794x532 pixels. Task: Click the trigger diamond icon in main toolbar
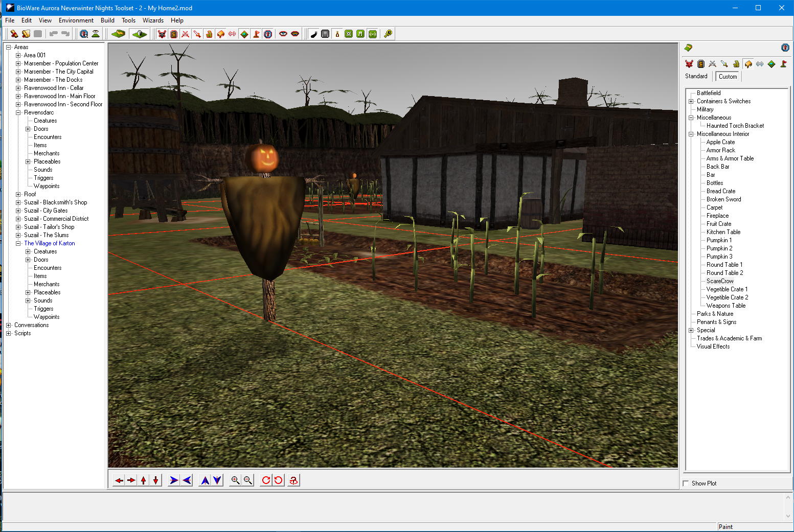(244, 34)
